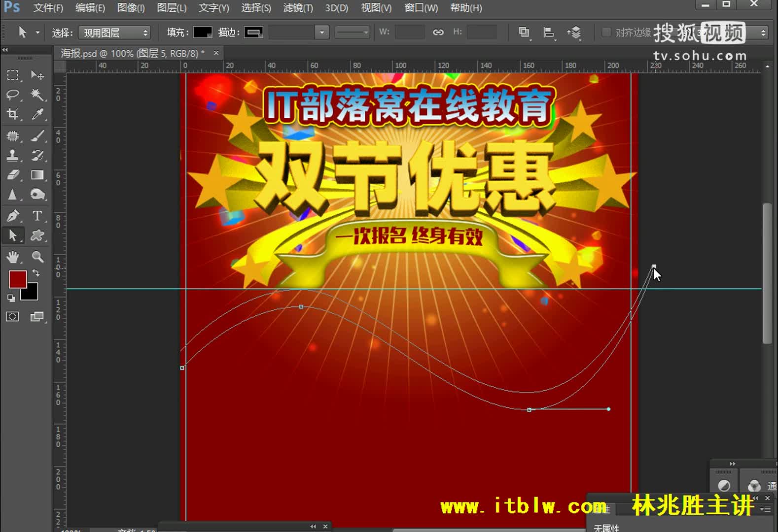Screen dimensions: 778x532
Task: Click the ruler origin corner box
Action: [x=60, y=66]
